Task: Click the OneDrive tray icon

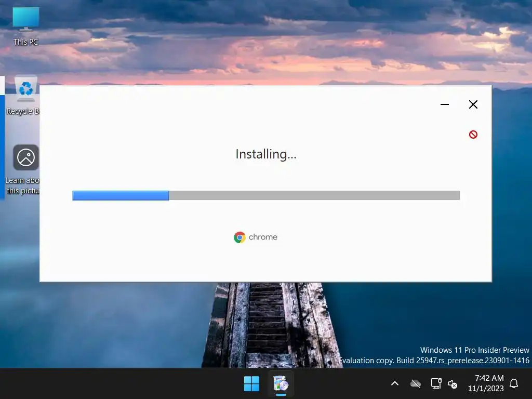Action: (415, 384)
